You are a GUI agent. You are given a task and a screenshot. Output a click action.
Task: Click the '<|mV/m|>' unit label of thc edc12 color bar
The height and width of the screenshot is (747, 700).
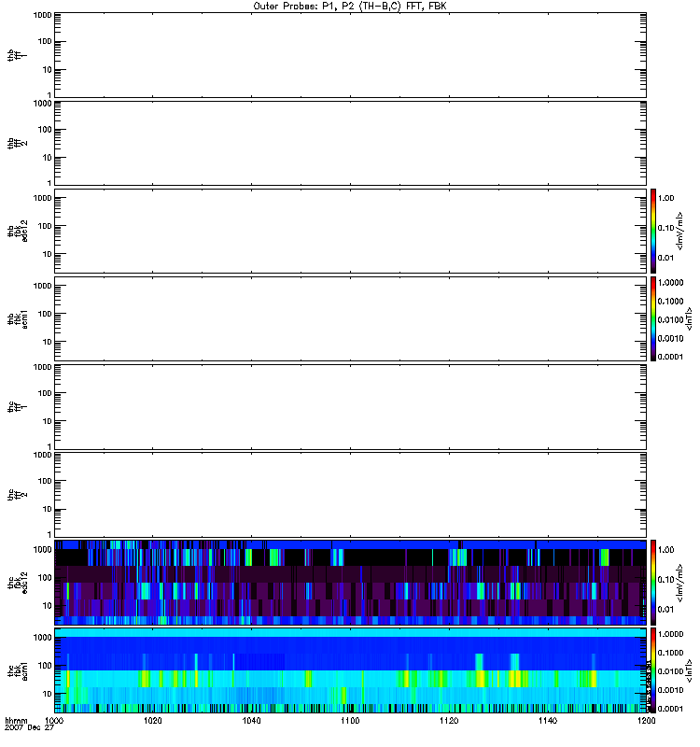tap(679, 583)
